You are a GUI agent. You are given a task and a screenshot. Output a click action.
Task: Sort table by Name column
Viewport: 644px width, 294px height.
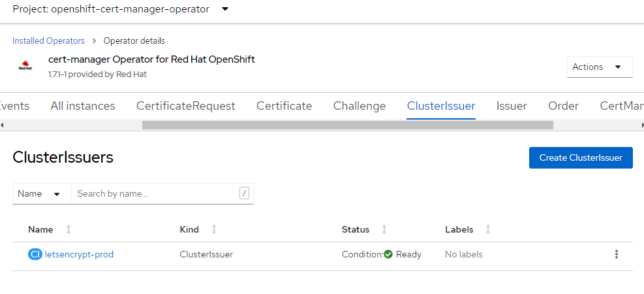69,229
